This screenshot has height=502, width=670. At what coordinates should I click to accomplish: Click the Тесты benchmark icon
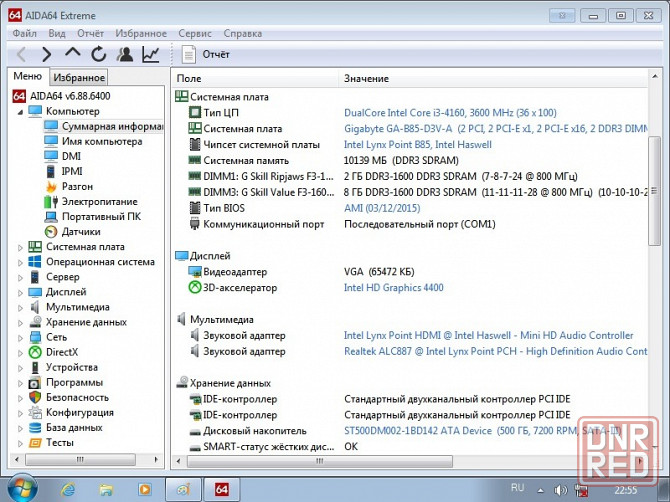35,443
